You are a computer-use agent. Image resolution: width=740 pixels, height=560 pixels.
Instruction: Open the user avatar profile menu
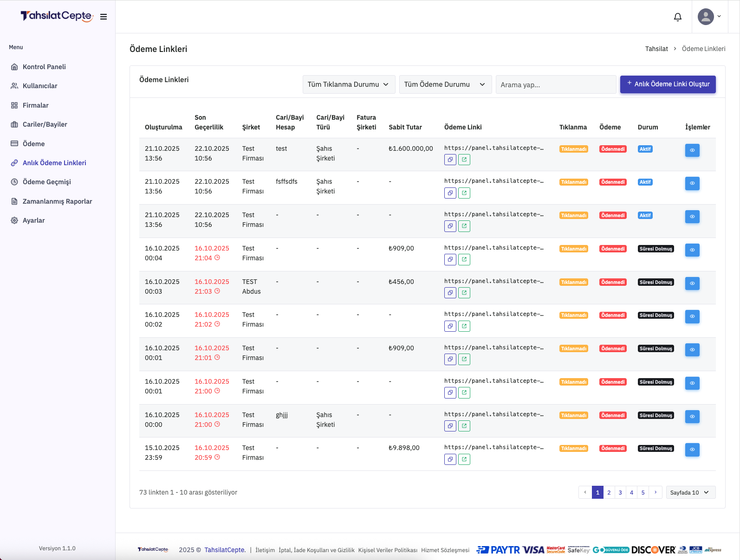[x=709, y=17]
